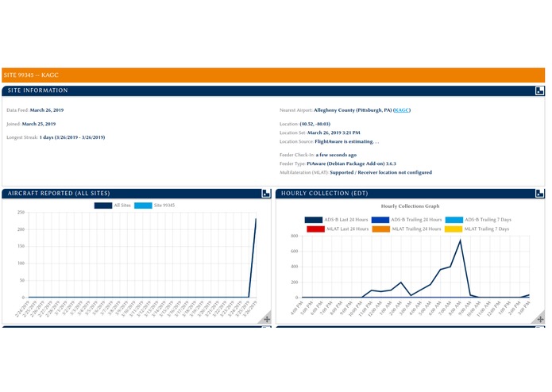Screen dimensions: 552x392
Task: Toggle the Site 99345 legend series
Action: pyautogui.click(x=155, y=206)
